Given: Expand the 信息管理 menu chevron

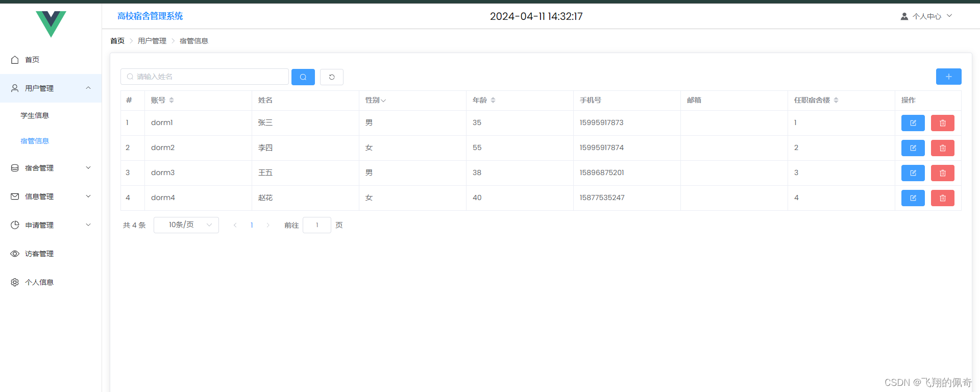Looking at the screenshot, I should pyautogui.click(x=88, y=196).
